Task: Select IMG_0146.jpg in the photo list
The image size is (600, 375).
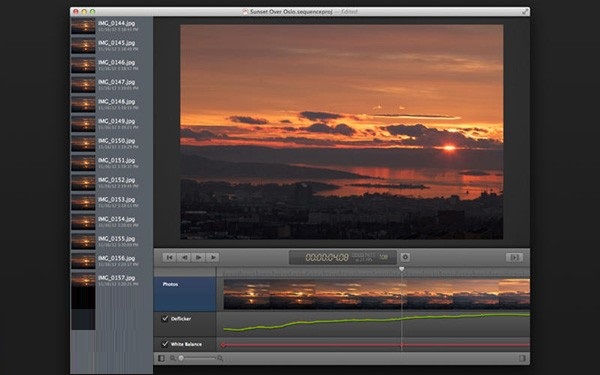Action: click(x=112, y=65)
